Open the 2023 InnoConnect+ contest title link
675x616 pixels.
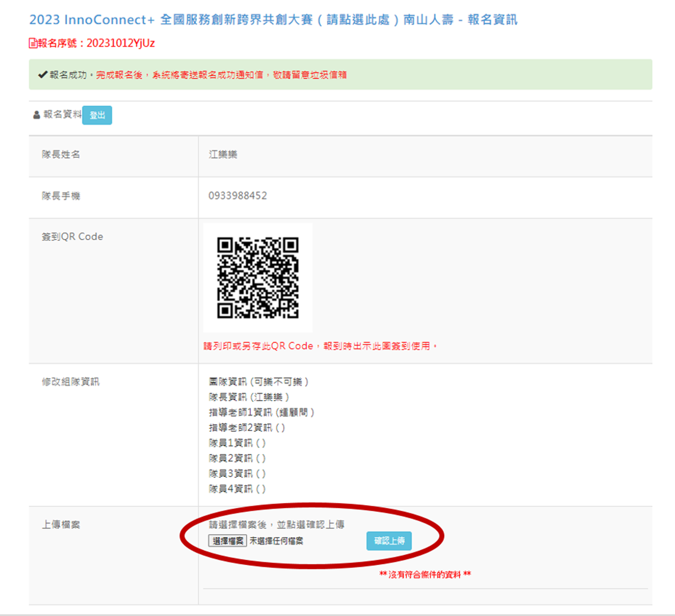[273, 20]
